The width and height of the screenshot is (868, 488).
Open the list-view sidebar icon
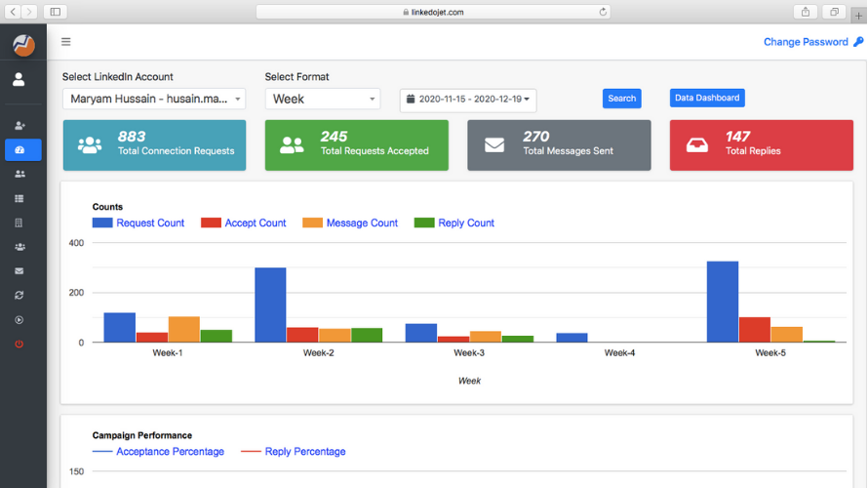coord(20,198)
